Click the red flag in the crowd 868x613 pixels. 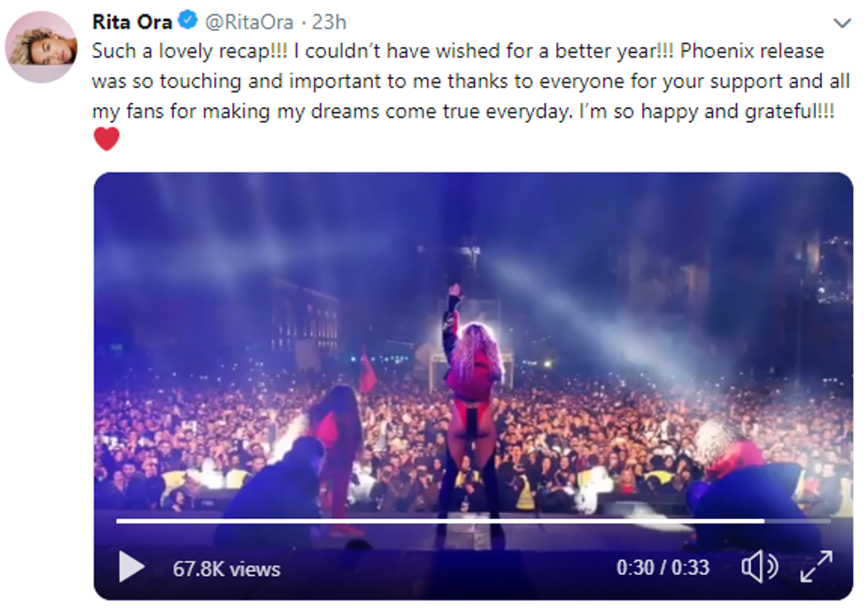coord(367,370)
